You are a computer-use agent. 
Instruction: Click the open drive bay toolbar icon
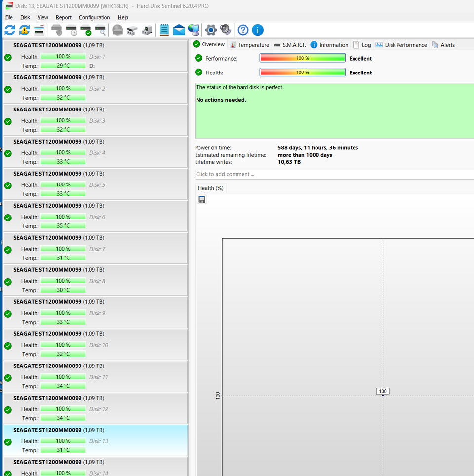(x=132, y=30)
